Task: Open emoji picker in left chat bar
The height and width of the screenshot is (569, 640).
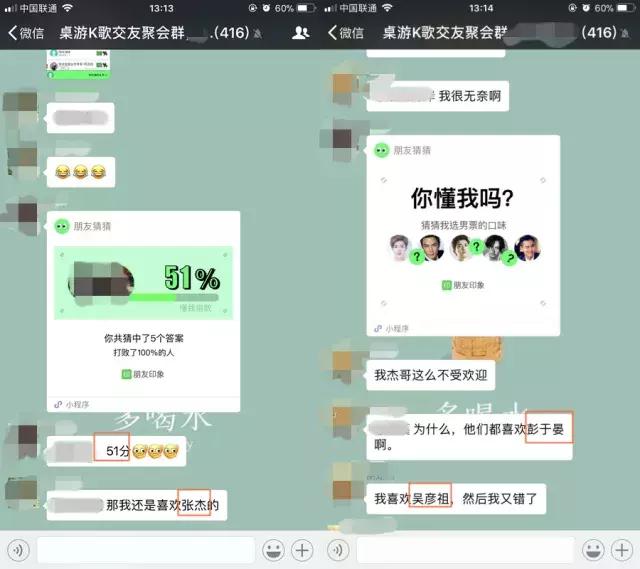Action: [x=273, y=550]
